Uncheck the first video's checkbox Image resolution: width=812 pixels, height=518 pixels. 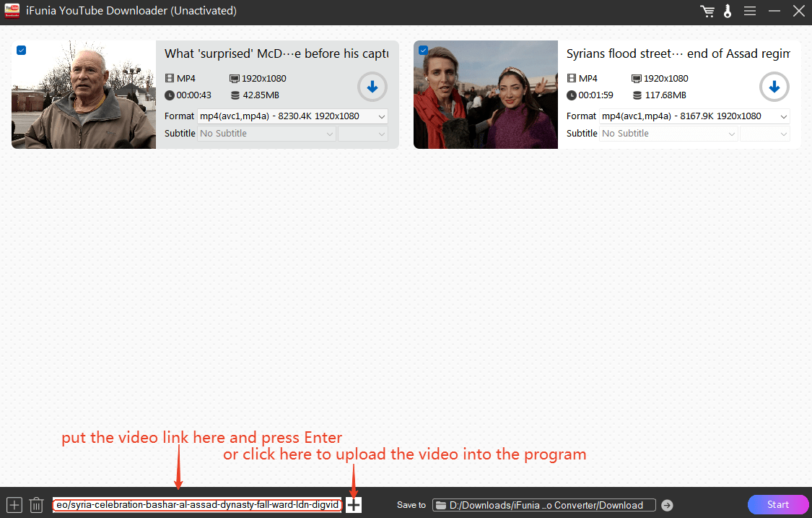22,51
